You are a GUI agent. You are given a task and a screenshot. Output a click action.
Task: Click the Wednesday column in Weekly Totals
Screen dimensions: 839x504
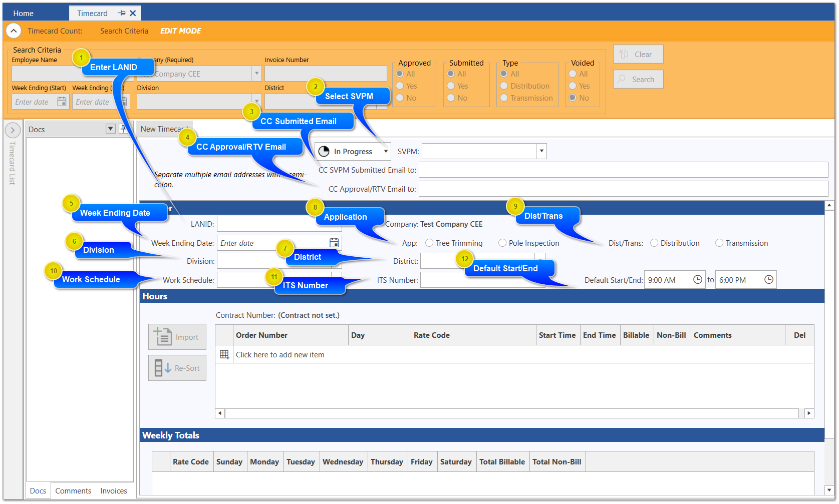point(343,462)
